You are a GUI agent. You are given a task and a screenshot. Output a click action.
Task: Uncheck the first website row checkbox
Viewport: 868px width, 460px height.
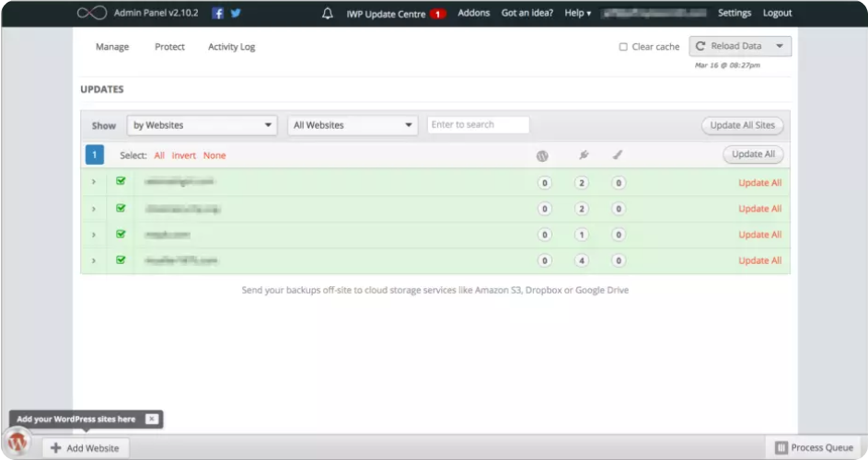pos(121,181)
